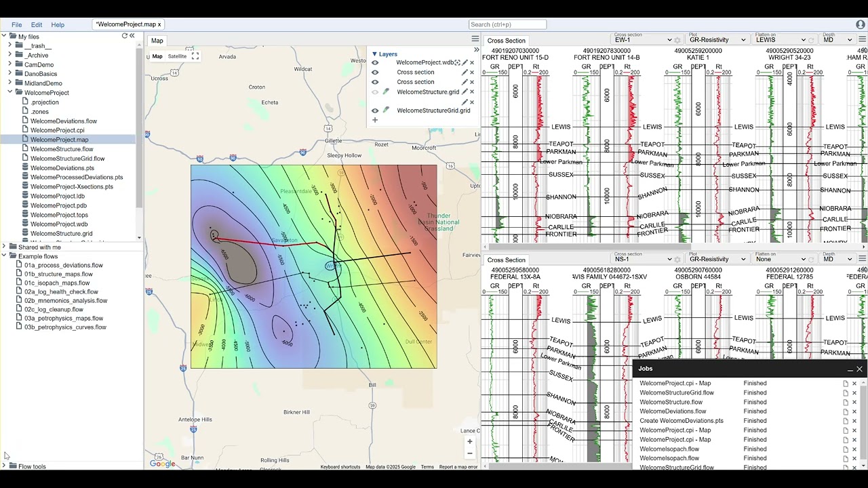The width and height of the screenshot is (868, 488).
Task: Collapse the WelcomeProject folder
Action: click(x=10, y=92)
